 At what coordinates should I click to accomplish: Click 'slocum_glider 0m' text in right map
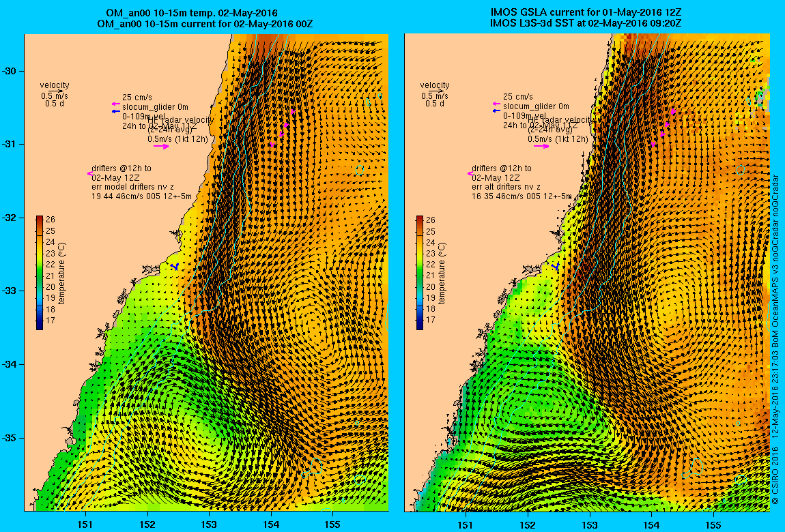coord(536,106)
